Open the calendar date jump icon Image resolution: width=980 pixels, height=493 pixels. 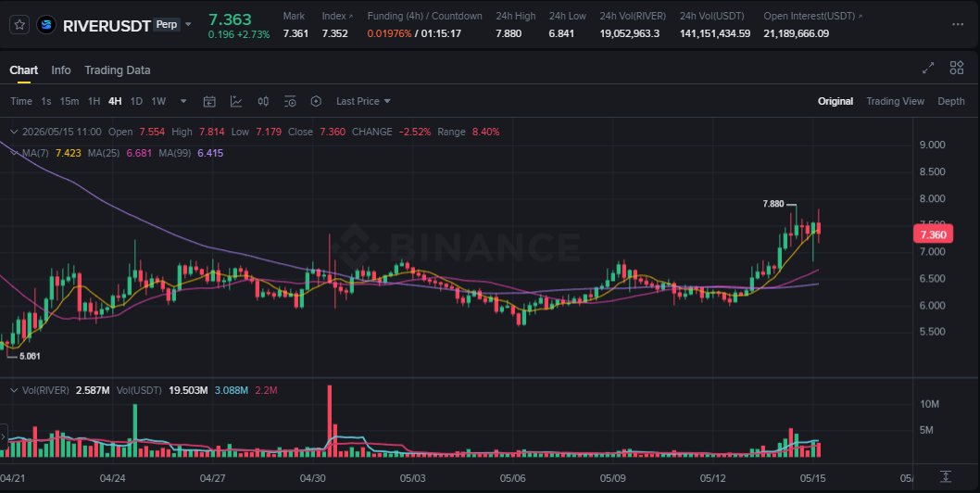pos(209,101)
